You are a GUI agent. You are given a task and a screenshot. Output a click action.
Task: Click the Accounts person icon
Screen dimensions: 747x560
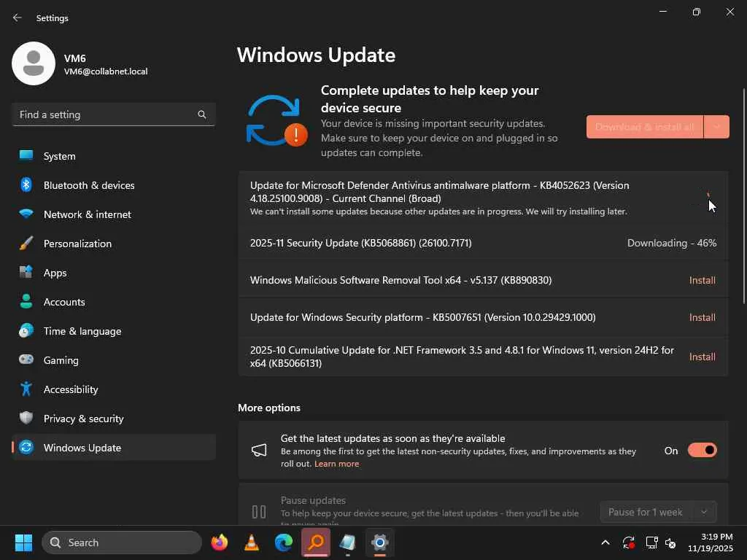[26, 301]
